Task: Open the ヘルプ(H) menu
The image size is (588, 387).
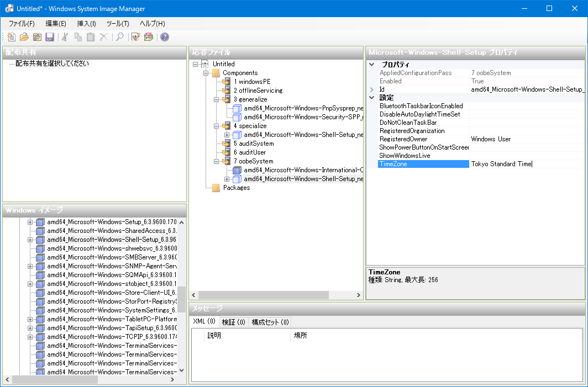Action: coord(153,24)
